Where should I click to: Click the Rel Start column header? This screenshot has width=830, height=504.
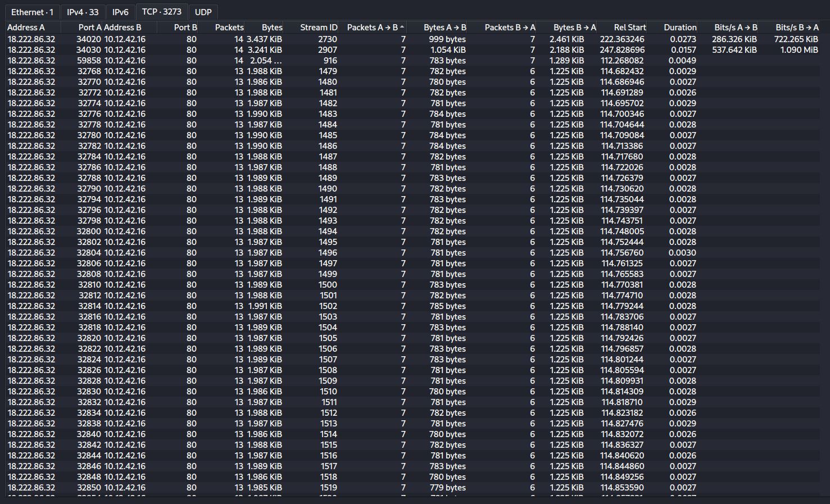pos(622,27)
